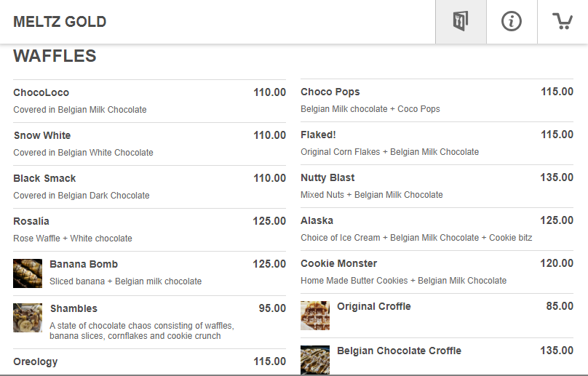The width and height of the screenshot is (588, 376).
Task: Select the Alaska waffle item
Action: [317, 220]
